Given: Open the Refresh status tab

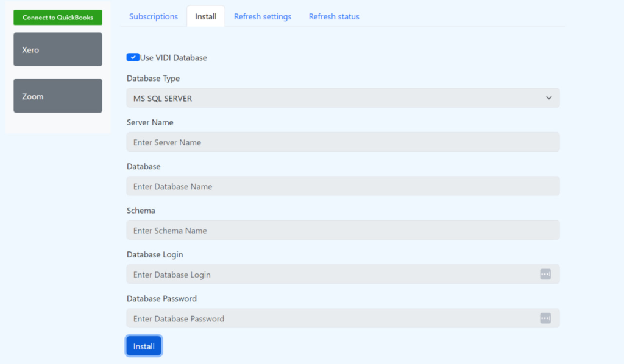Looking at the screenshot, I should 334,16.
